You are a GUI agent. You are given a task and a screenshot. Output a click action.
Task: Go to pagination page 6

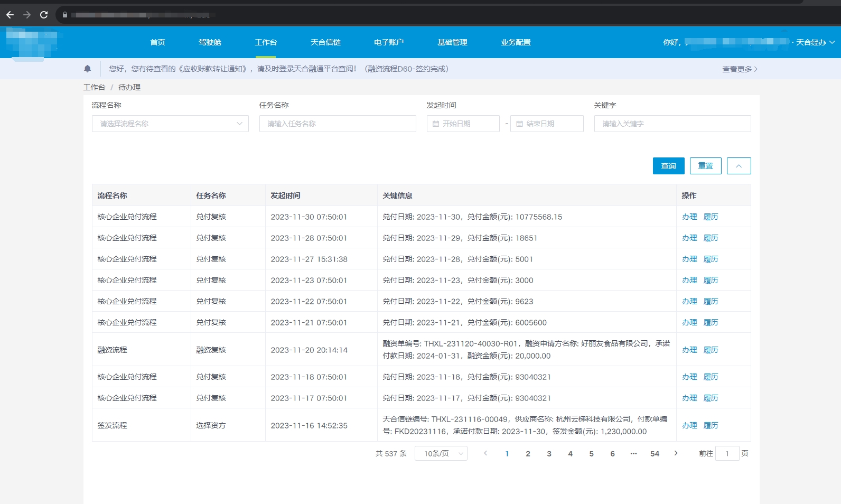(x=612, y=453)
